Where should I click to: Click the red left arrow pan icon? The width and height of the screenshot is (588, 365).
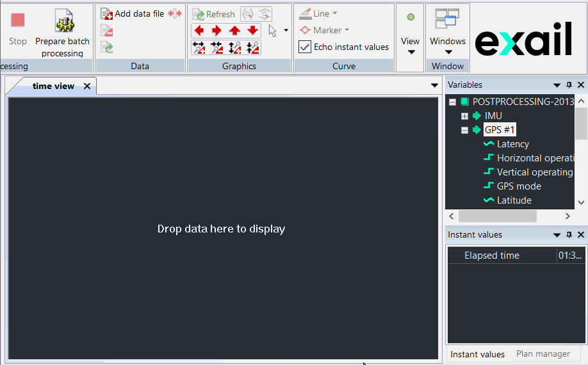(199, 31)
